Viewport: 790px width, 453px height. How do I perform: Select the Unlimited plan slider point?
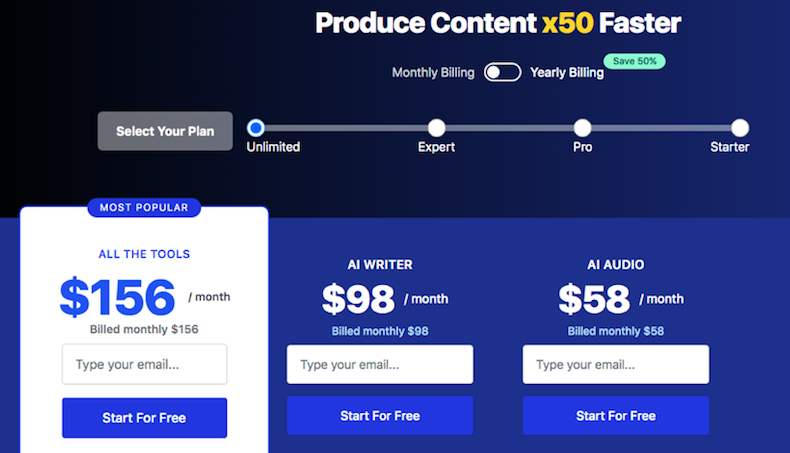pyautogui.click(x=256, y=128)
